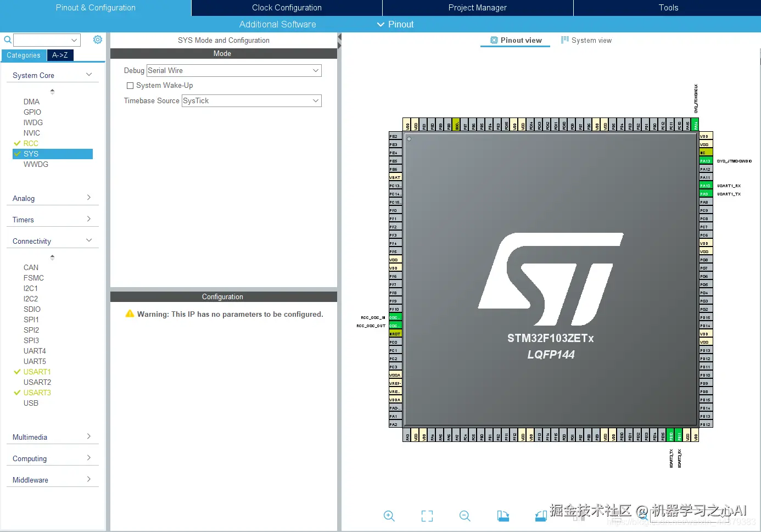Collapse the left panel with the splitter arrow
Screen dimensions: 761x532
click(339, 37)
